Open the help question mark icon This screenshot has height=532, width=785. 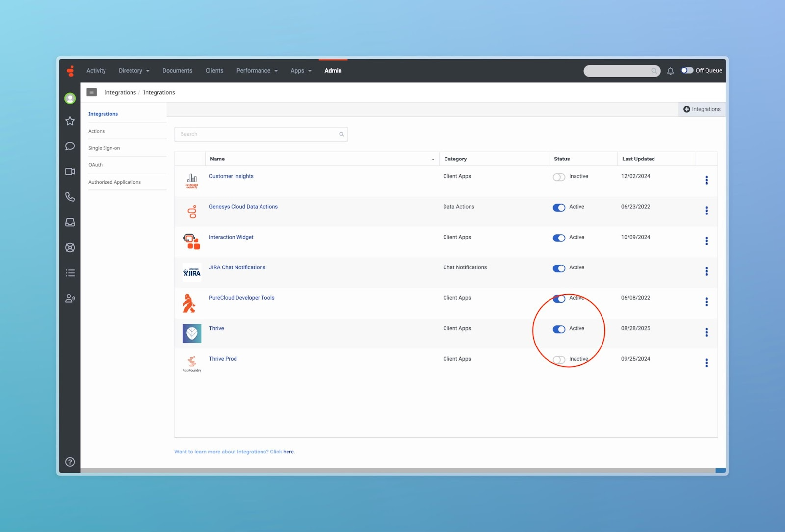pos(70,462)
